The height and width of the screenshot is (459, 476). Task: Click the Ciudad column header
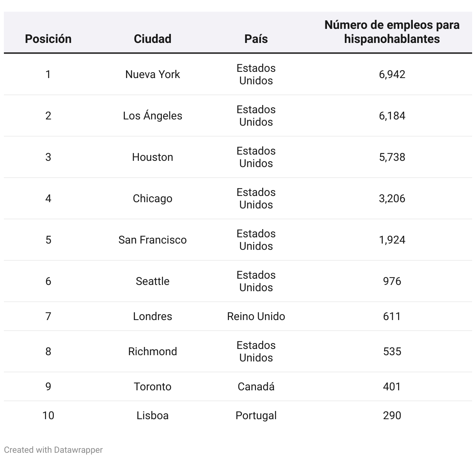153,39
